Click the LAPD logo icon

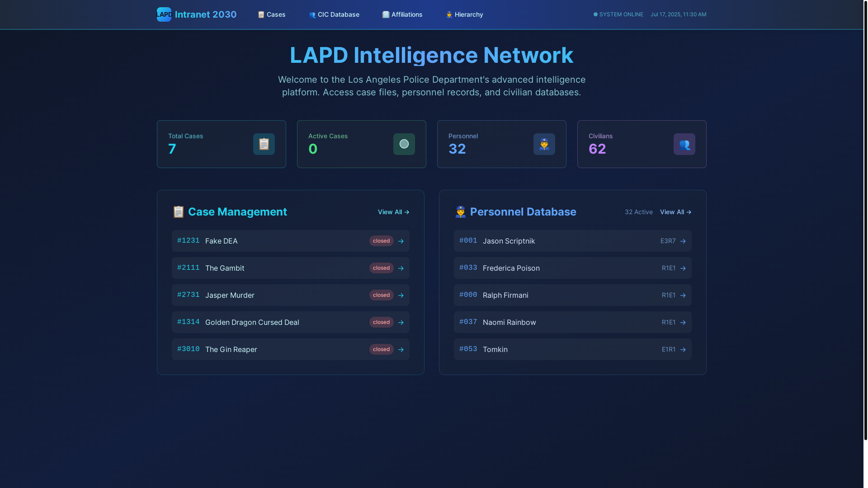164,14
